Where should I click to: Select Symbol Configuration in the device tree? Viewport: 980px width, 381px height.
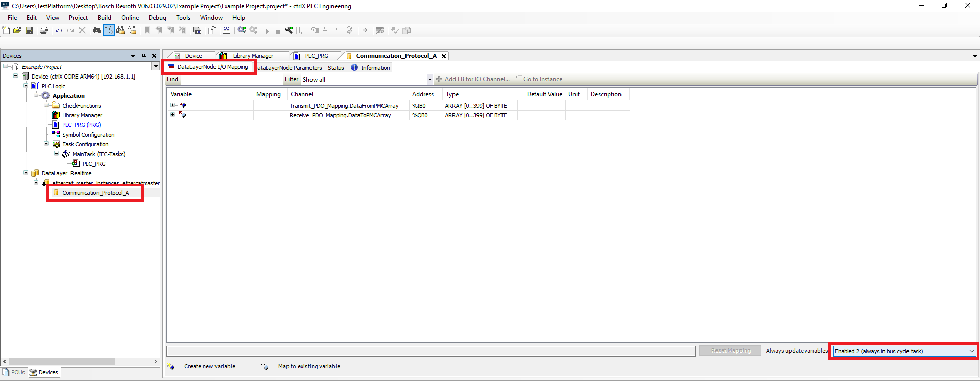pyautogui.click(x=88, y=135)
